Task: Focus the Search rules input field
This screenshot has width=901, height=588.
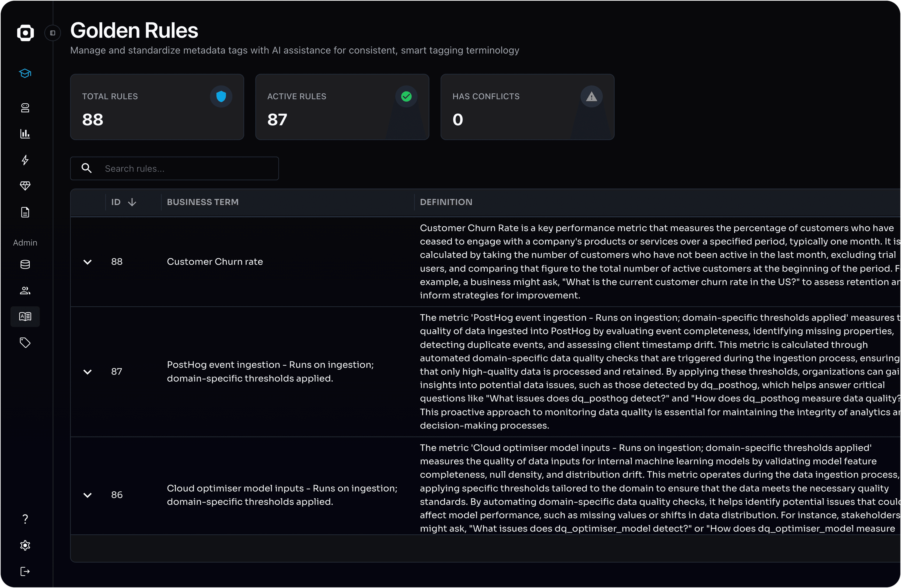Action: click(x=186, y=169)
